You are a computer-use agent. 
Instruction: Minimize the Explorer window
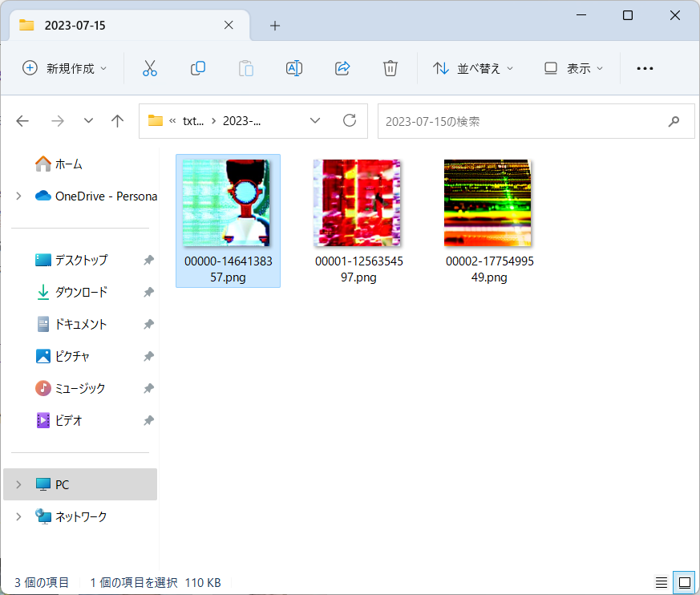581,15
